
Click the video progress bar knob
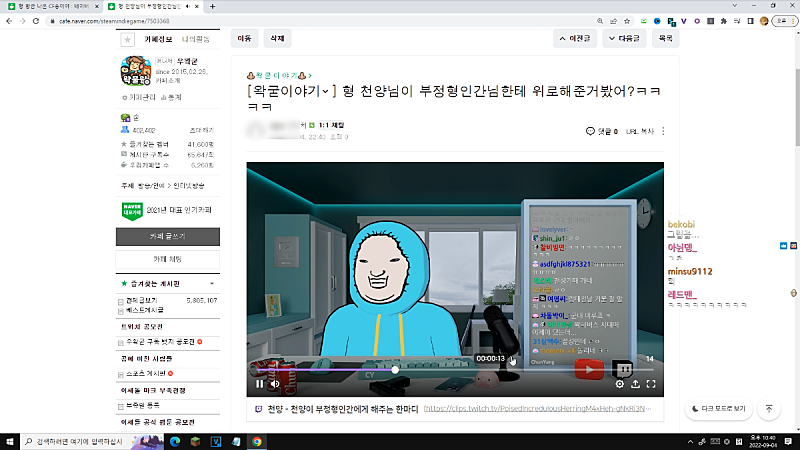point(395,370)
